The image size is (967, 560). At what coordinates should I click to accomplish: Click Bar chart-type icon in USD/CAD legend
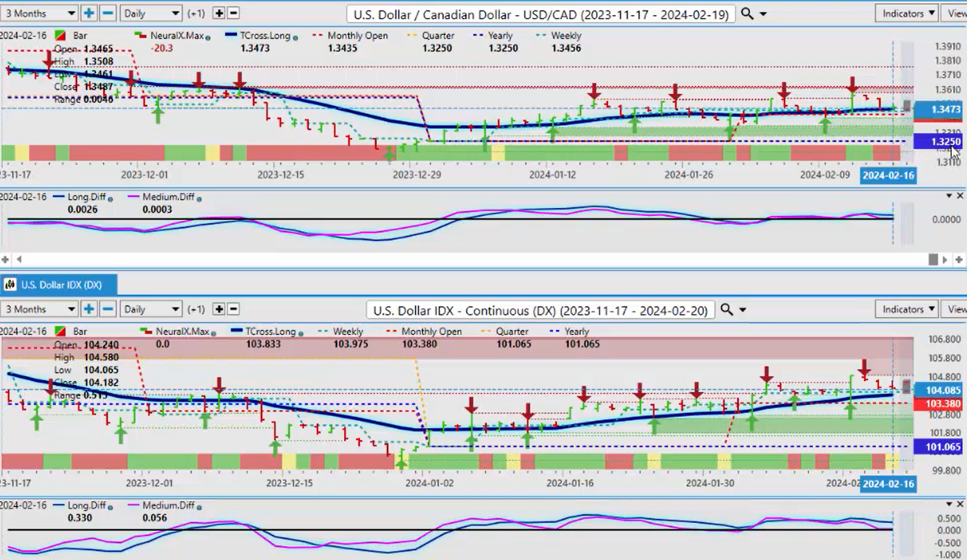60,35
